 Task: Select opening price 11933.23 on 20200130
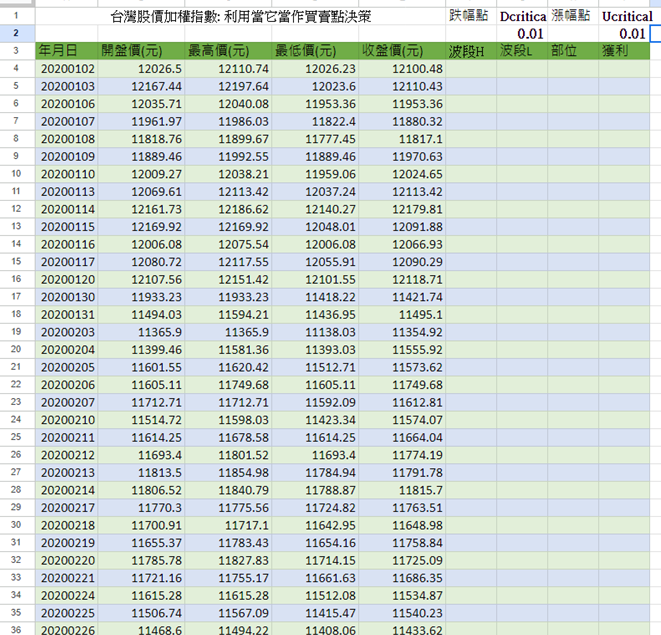[x=141, y=297]
